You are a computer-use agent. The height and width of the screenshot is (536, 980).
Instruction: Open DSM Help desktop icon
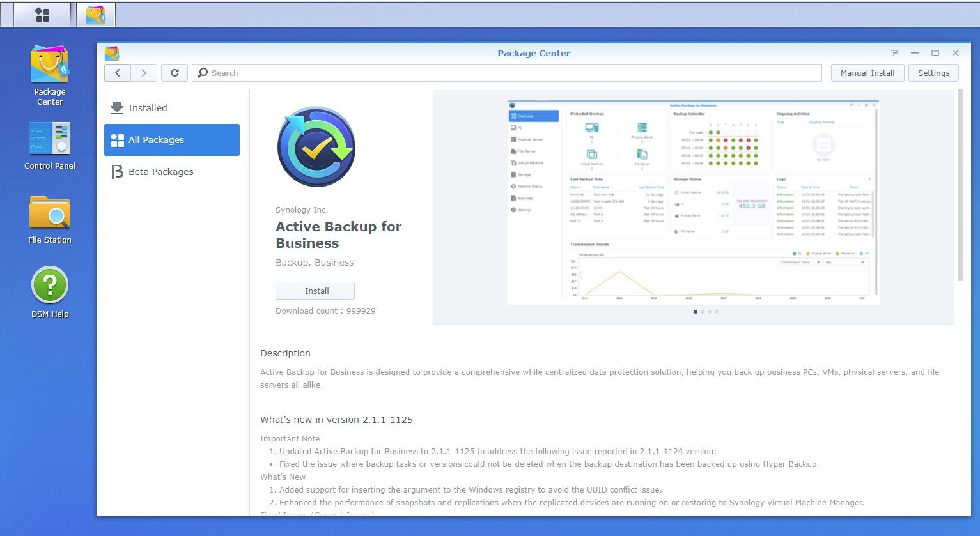50,293
